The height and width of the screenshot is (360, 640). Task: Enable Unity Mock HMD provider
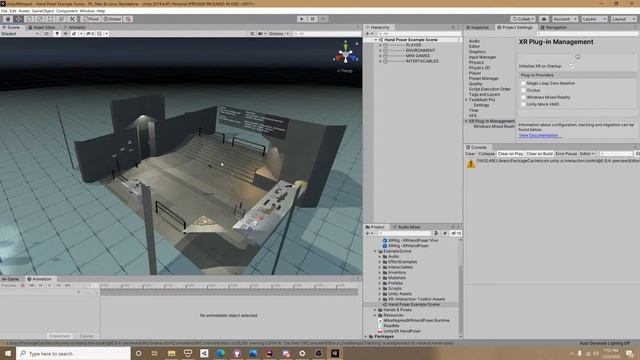(523, 104)
